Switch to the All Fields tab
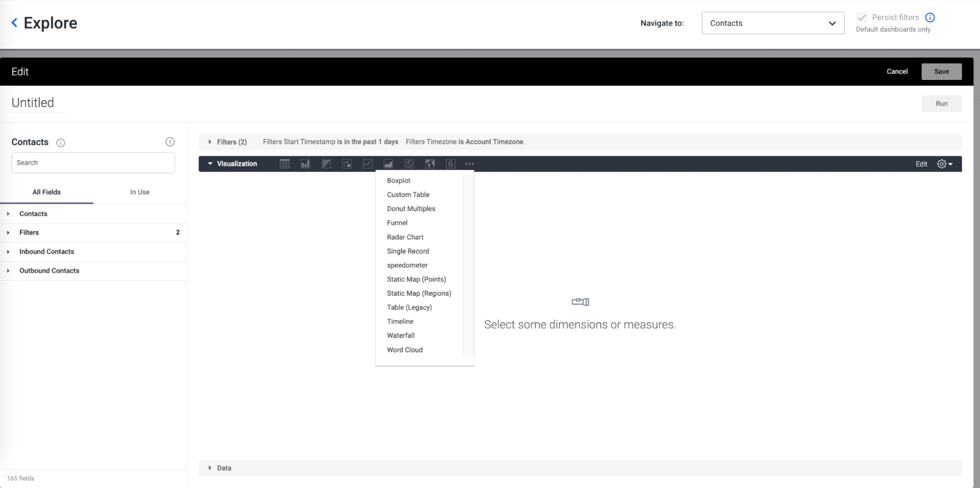 tap(47, 192)
